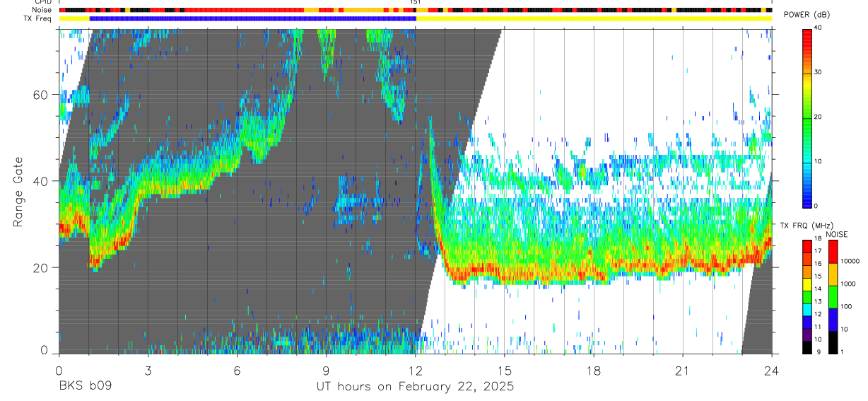Click the Range Gate axis title

pos(18,192)
